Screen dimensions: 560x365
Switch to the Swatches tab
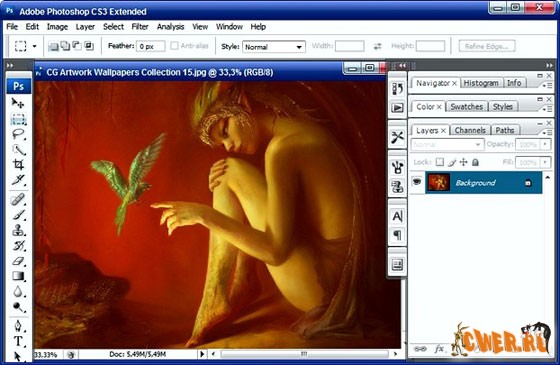[x=466, y=106]
